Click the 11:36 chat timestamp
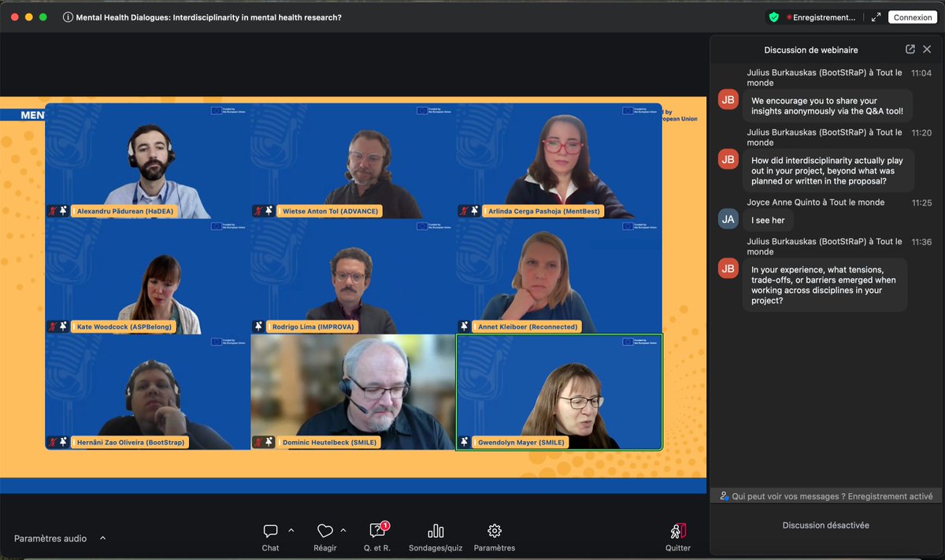This screenshot has height=560, width=945. click(921, 242)
